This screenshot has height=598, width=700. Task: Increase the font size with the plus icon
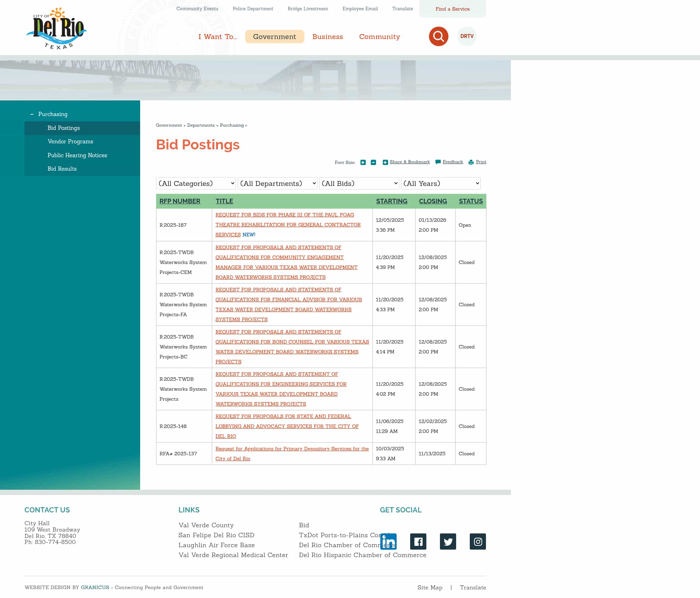pos(363,162)
